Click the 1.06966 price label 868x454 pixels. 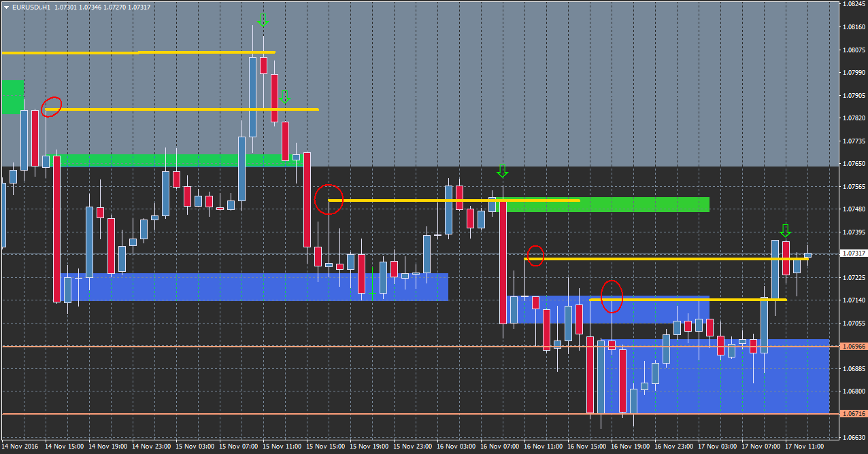pos(854,347)
